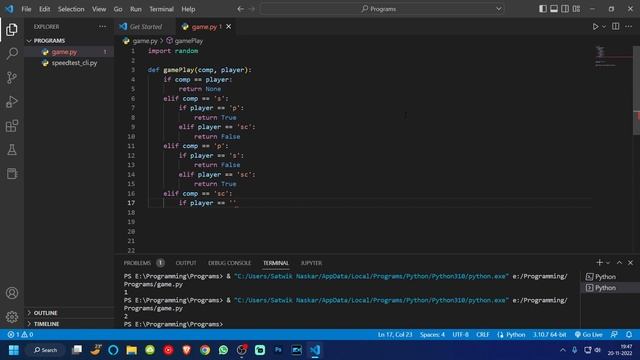The width and height of the screenshot is (640, 360).
Task: Open the run button dropdown arrow
Action: pos(604,27)
